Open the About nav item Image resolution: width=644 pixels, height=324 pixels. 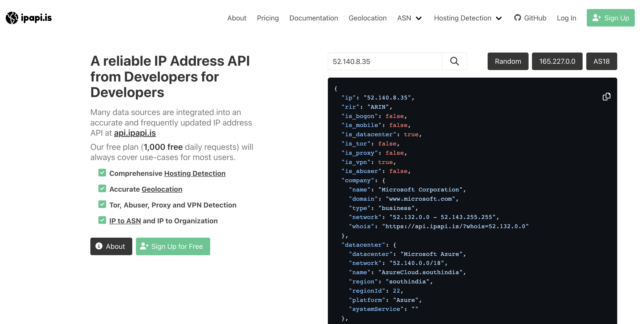click(237, 18)
